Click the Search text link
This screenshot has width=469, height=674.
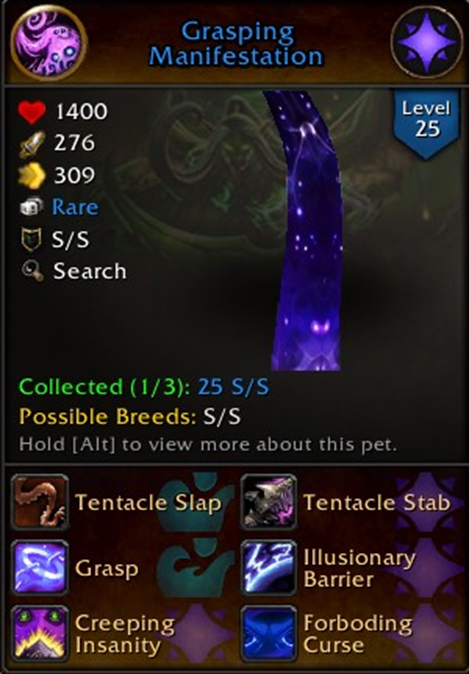(89, 271)
